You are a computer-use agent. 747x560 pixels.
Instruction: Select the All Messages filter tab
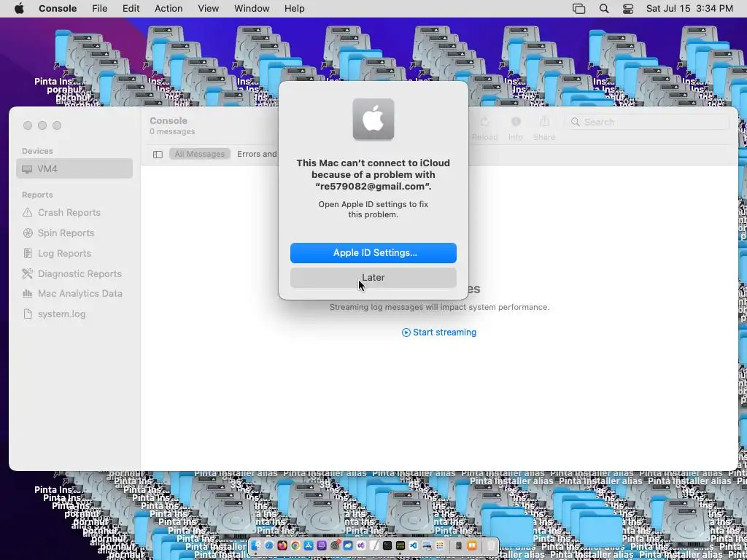pos(199,154)
